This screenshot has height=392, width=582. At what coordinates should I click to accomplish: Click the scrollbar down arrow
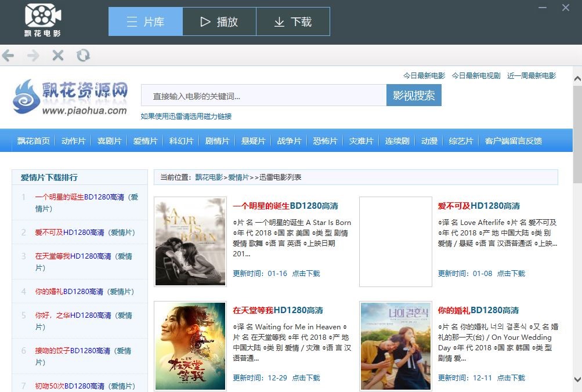tap(577, 379)
